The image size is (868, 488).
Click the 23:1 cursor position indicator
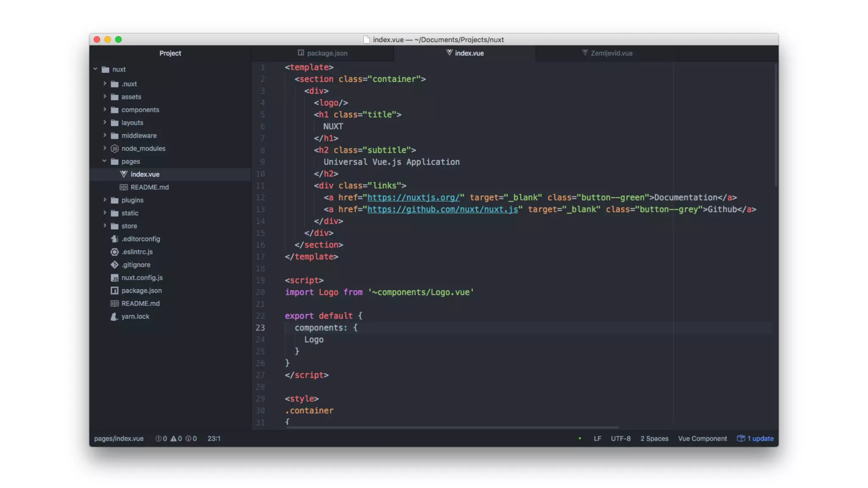[214, 438]
